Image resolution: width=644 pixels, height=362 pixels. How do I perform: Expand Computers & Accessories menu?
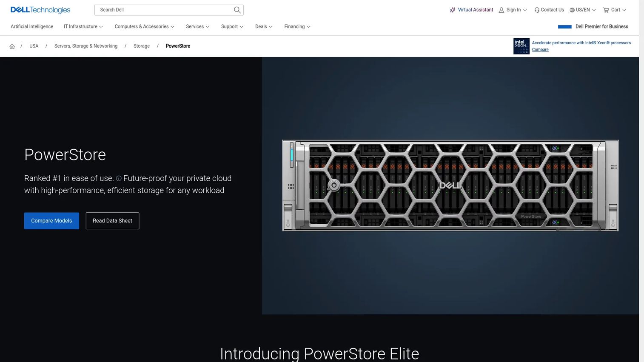pyautogui.click(x=145, y=26)
